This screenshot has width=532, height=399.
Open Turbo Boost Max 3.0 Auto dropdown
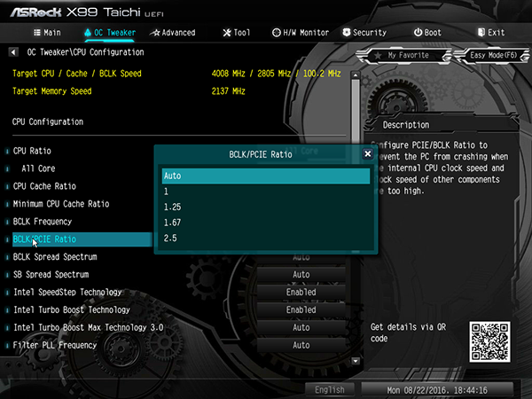pyautogui.click(x=301, y=327)
